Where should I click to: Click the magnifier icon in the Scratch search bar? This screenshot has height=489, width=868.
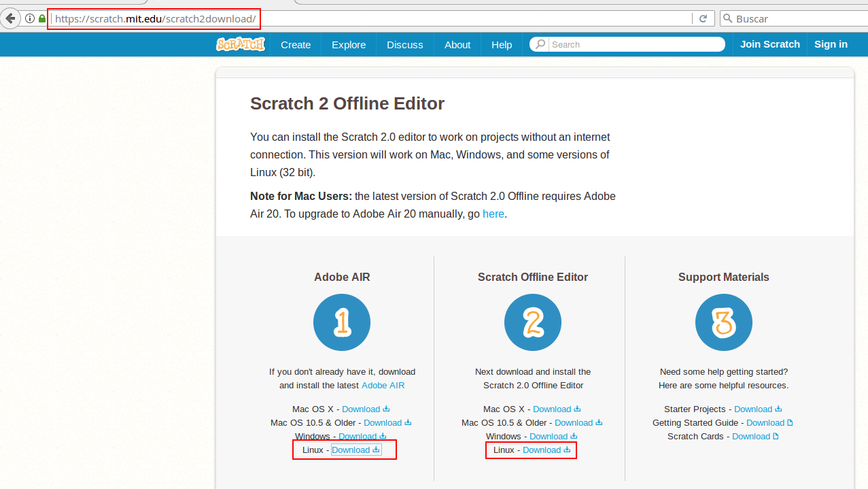coord(540,44)
